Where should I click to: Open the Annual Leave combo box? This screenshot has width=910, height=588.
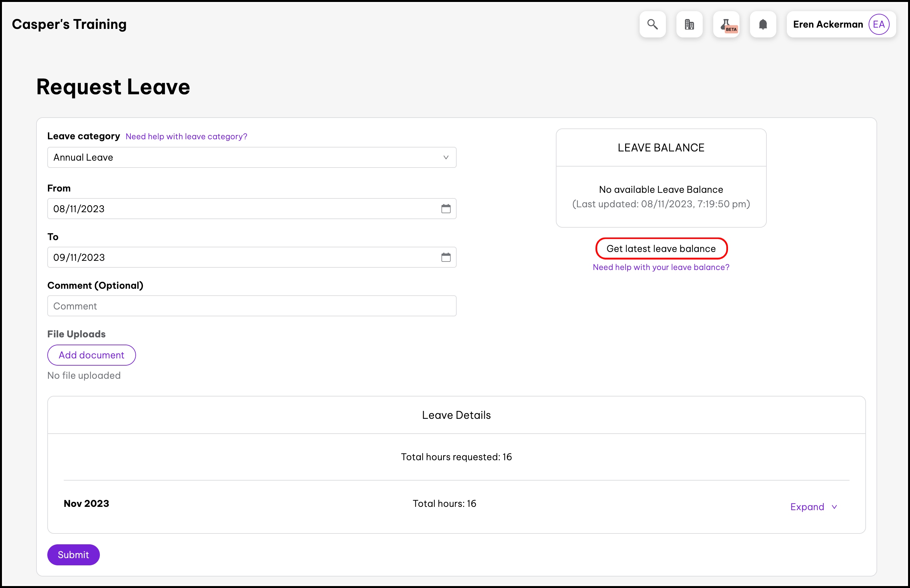(244, 157)
